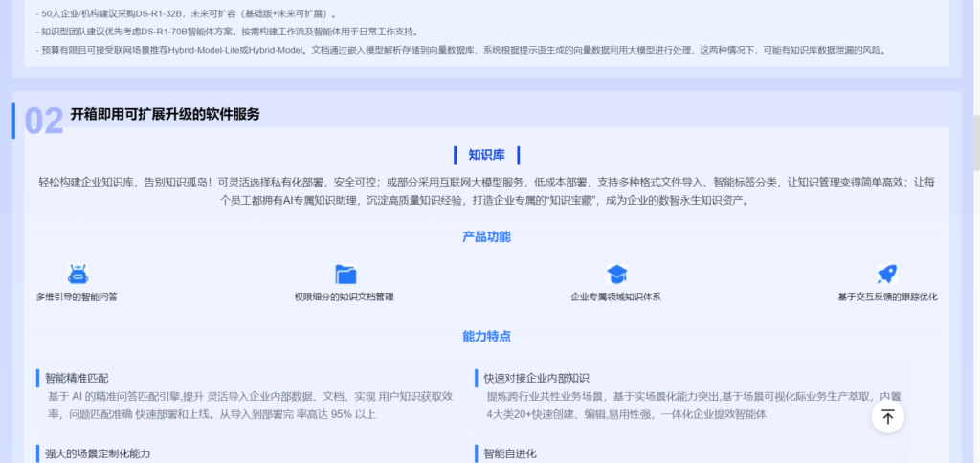Click the 企业专属领域知识体系 label

tap(615, 298)
